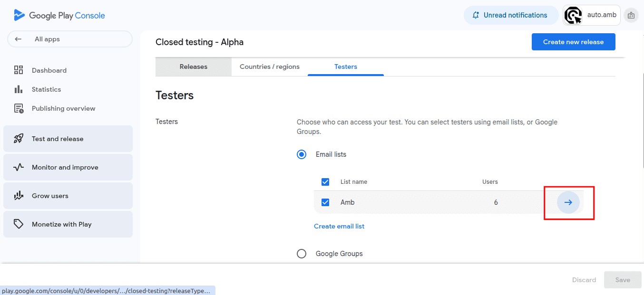Open the Dashboard icon in sidebar
644x295 pixels.
(19, 70)
